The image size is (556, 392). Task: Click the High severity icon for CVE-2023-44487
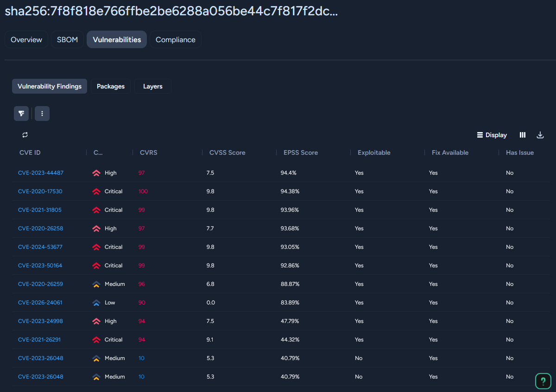(x=96, y=173)
